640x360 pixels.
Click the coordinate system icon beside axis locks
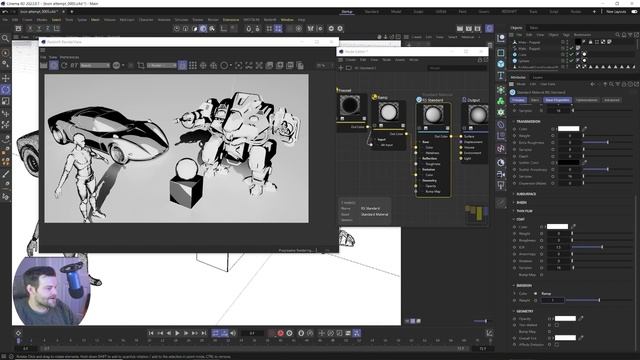point(57,28)
